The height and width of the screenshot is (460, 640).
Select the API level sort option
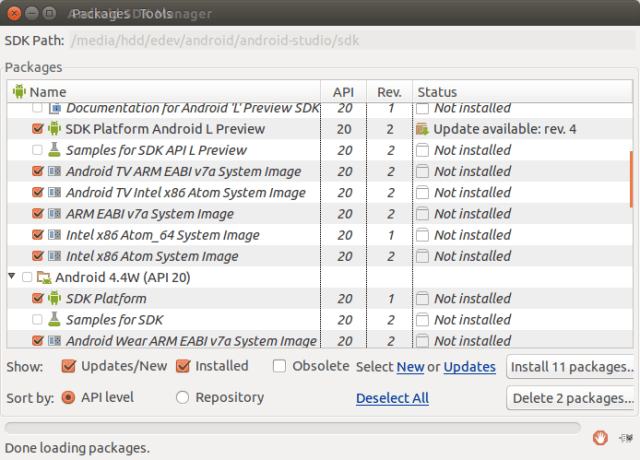tap(68, 398)
